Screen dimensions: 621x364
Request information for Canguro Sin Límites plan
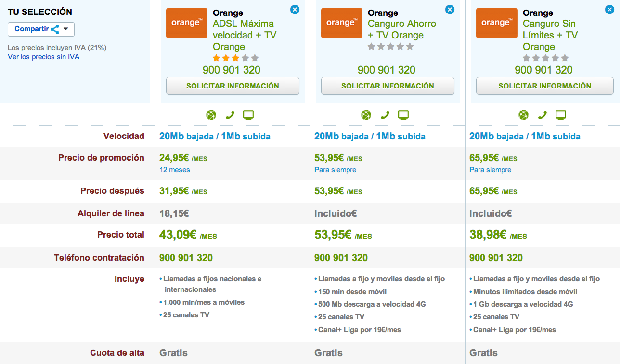(545, 86)
